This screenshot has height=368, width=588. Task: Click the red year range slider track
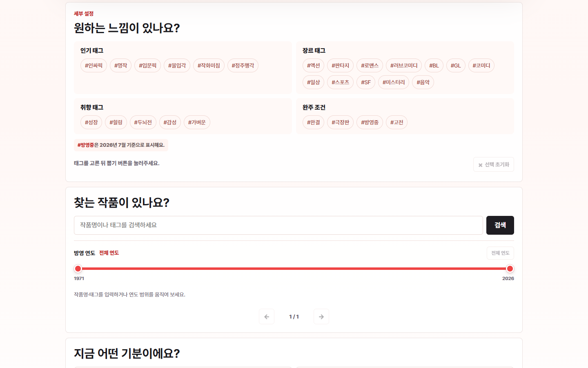(x=294, y=269)
